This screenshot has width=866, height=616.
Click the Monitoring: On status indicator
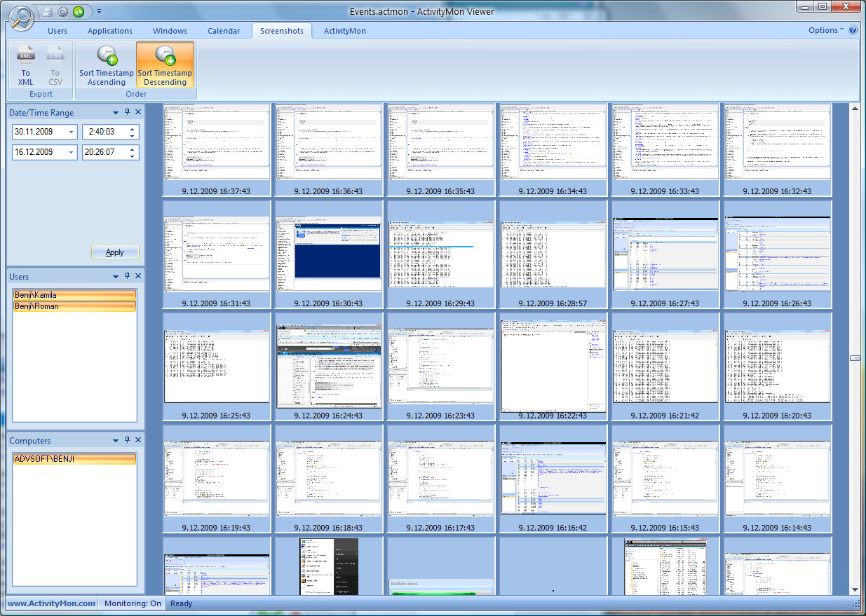[x=133, y=603]
